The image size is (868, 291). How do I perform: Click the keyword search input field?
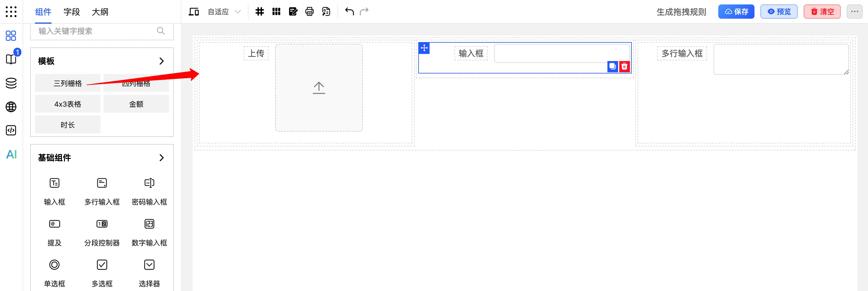pyautogui.click(x=94, y=31)
